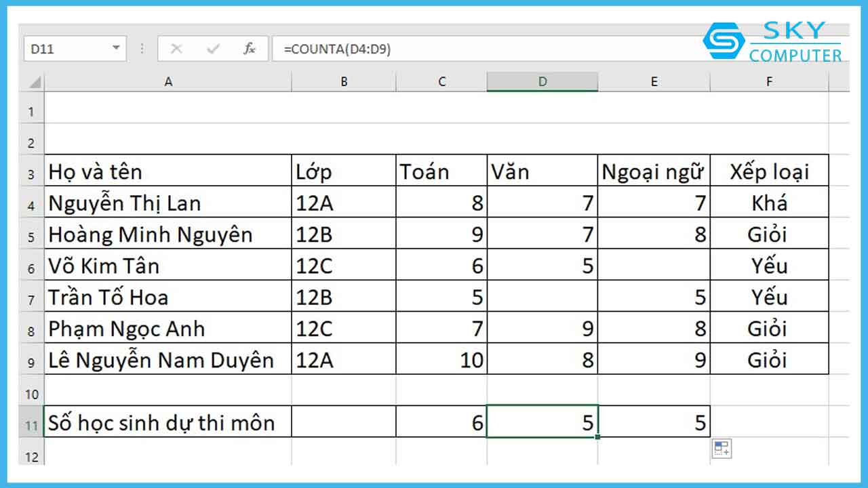The height and width of the screenshot is (488, 868).
Task: Click Văn score 9 for Phạm Ngọc Anh
Action: coord(542,327)
